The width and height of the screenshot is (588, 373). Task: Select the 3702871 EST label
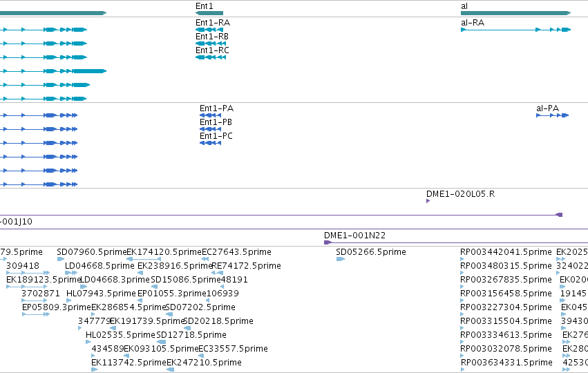(41, 294)
